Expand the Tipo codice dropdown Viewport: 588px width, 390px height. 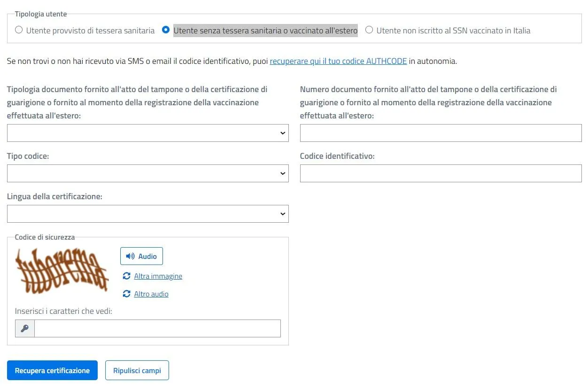click(x=147, y=173)
